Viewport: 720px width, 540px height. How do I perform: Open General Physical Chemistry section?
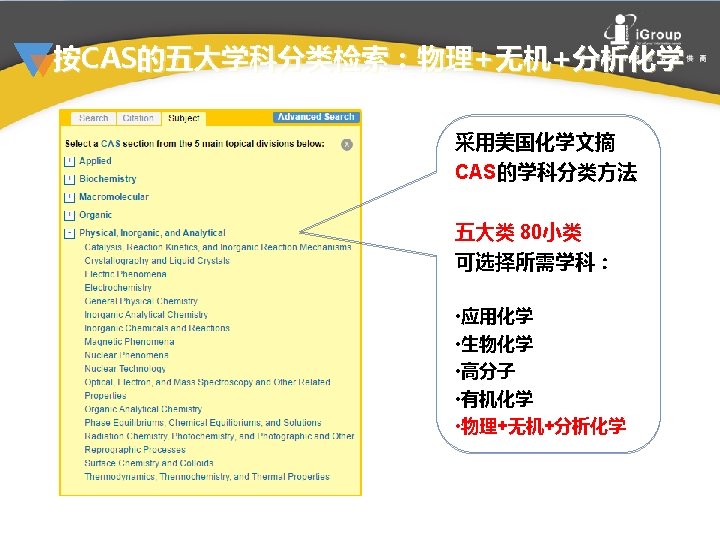tap(141, 301)
